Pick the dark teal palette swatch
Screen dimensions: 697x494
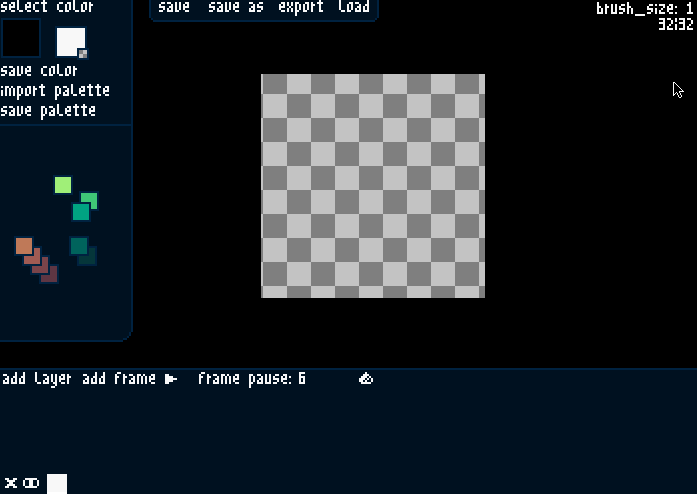[x=79, y=245]
